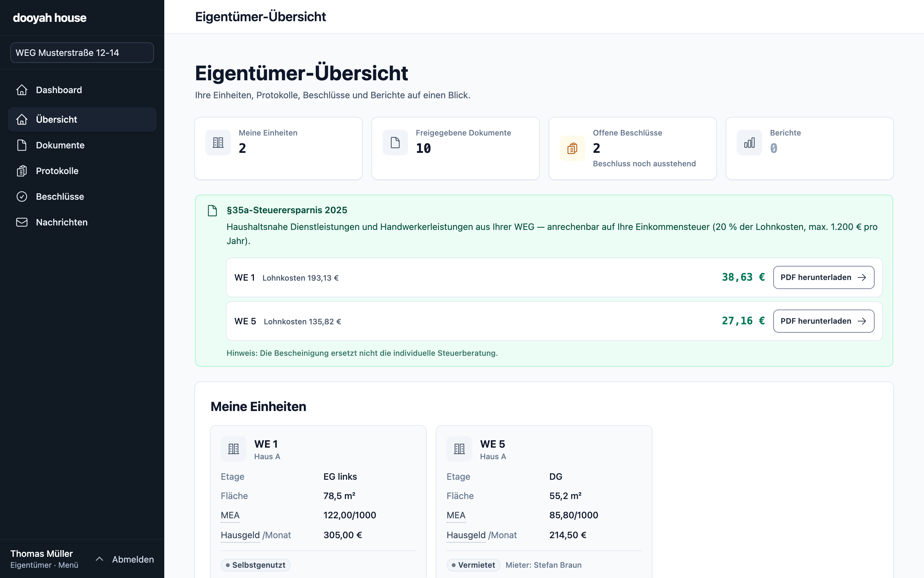The width and height of the screenshot is (924, 578).
Task: Expand the Thomas Müller user menu chevron
Action: 99,559
